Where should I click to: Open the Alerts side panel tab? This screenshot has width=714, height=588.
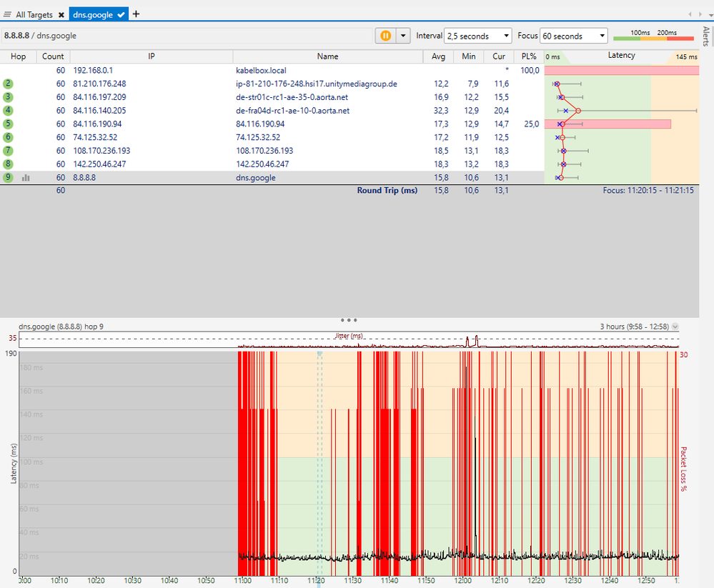point(706,36)
